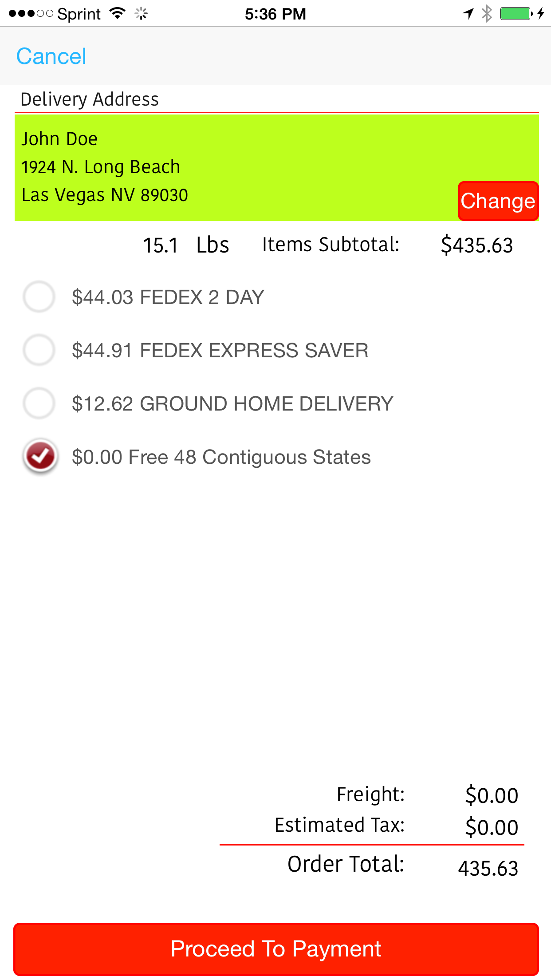This screenshot has width=551, height=980.
Task: Tap the green John Doe address box
Action: [277, 167]
